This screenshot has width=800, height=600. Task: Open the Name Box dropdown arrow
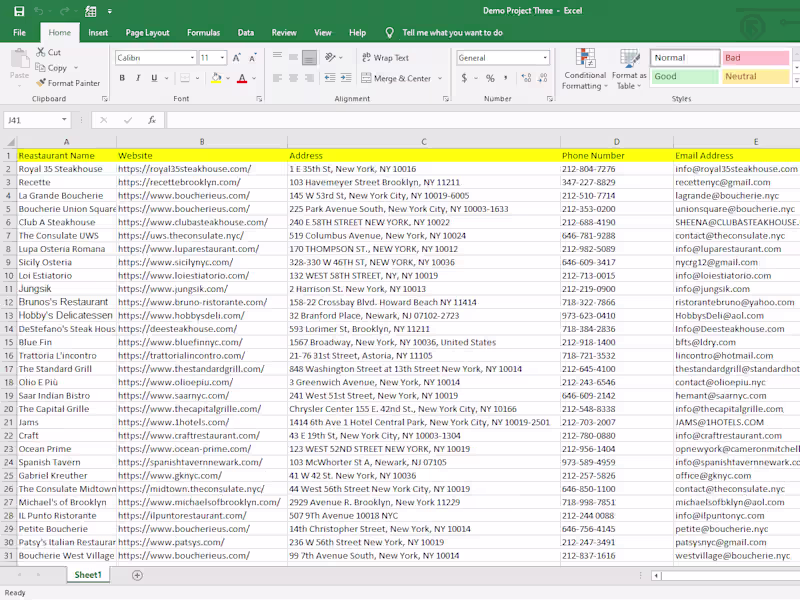(64, 120)
